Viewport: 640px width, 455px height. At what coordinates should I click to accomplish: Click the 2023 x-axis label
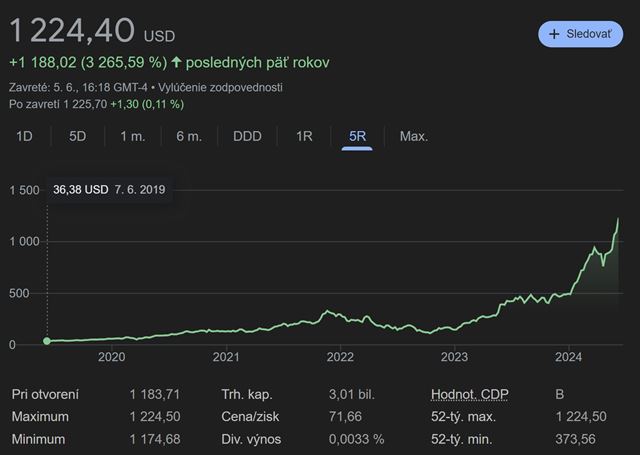454,357
